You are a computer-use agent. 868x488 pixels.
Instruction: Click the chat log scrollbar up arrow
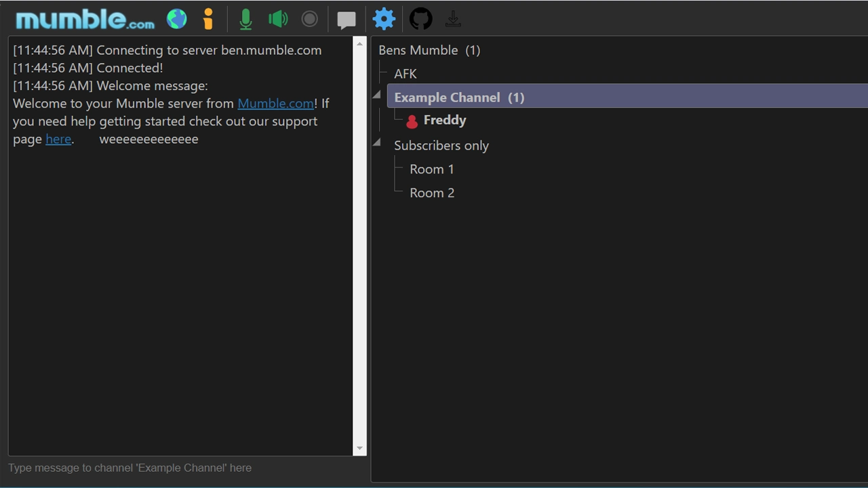click(x=359, y=43)
